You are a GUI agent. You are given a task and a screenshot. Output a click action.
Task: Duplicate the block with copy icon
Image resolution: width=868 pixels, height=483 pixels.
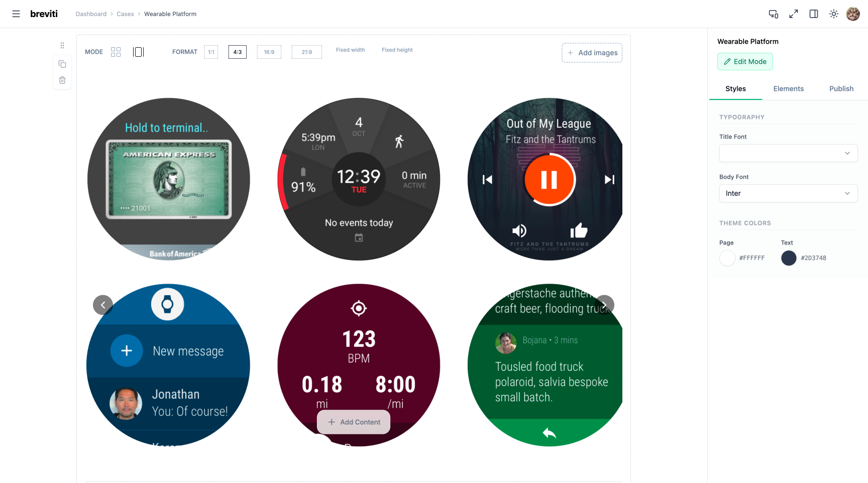click(x=62, y=64)
